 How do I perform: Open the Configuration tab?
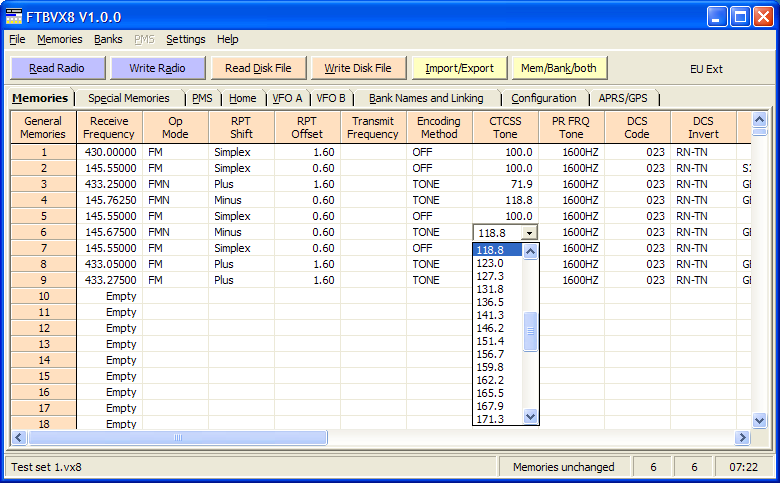[x=543, y=98]
